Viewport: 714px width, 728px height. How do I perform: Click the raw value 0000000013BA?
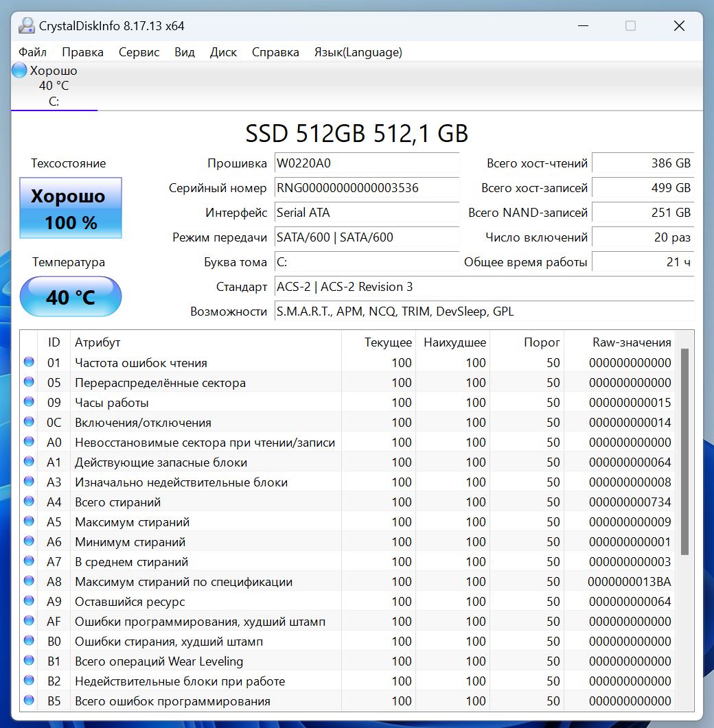(x=630, y=582)
